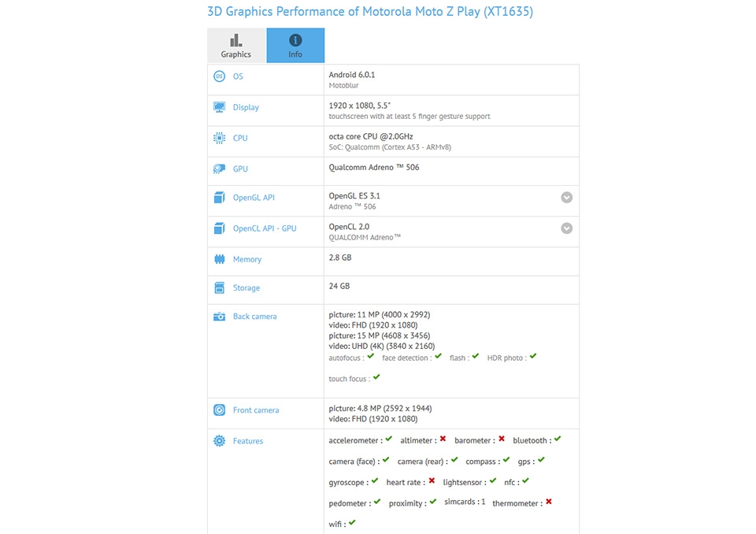
Task: Click the bluetooth green checkmark
Action: click(x=558, y=439)
